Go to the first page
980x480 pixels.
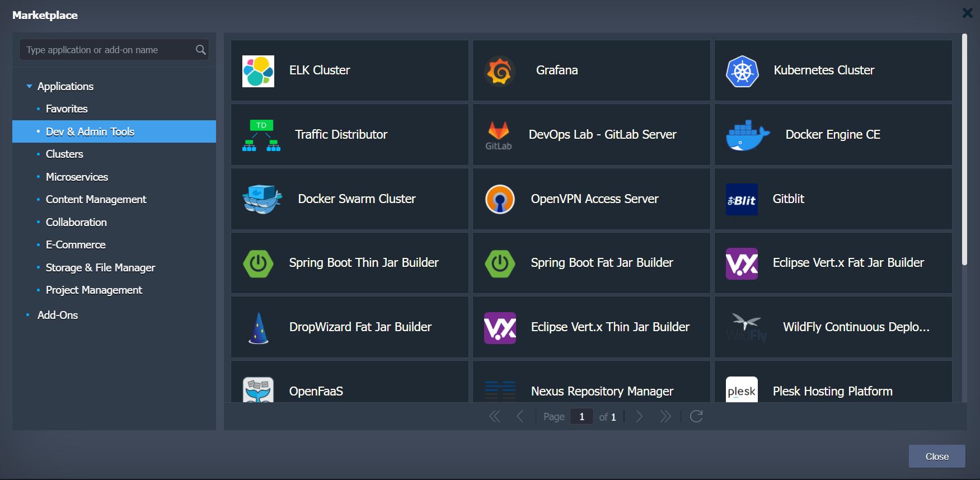point(494,416)
